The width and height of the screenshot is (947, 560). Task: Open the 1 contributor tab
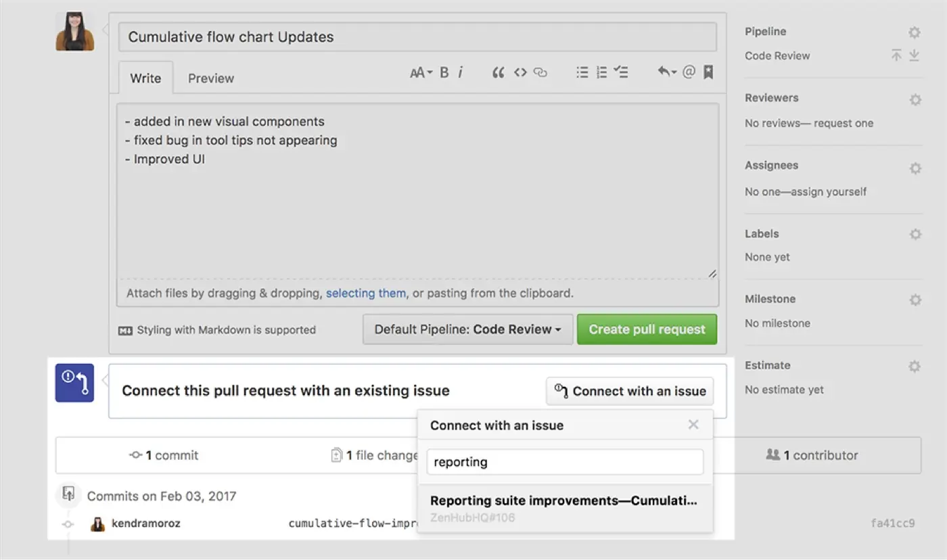(x=812, y=455)
